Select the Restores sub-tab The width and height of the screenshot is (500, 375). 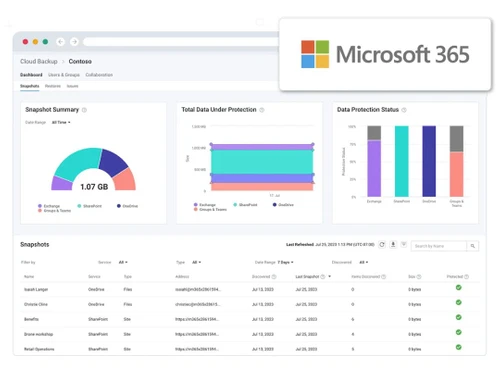click(x=53, y=86)
